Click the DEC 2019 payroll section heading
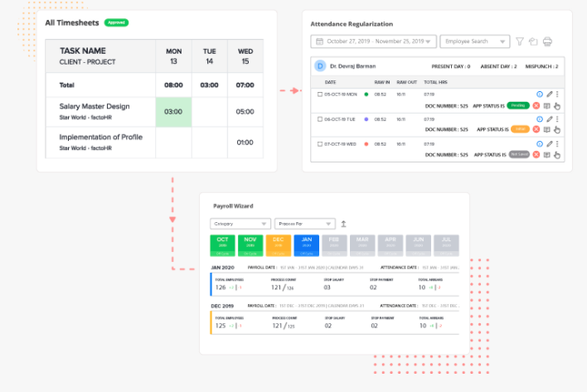Viewport: 587px width, 392px height. coord(222,306)
